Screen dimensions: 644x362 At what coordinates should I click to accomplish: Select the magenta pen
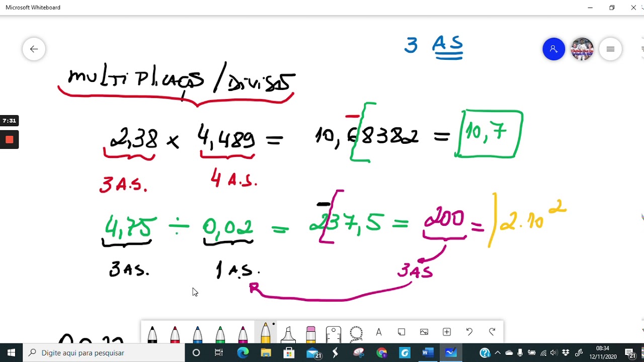point(243,334)
